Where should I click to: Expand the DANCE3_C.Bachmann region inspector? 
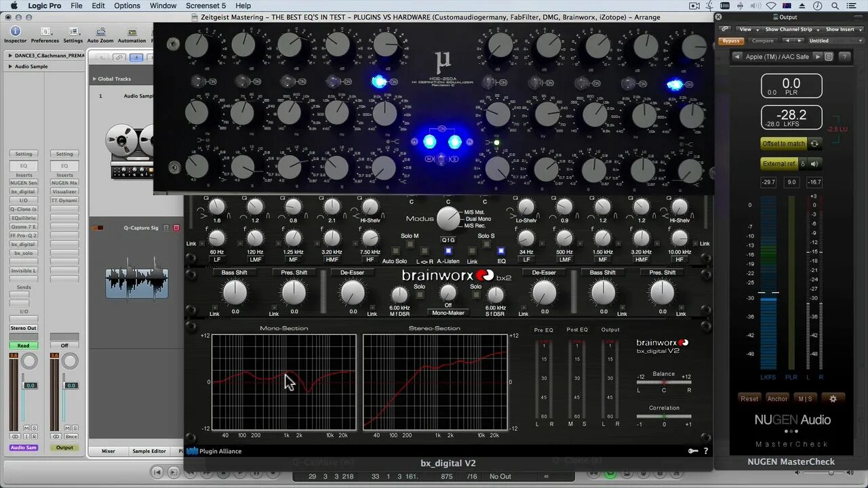point(10,56)
